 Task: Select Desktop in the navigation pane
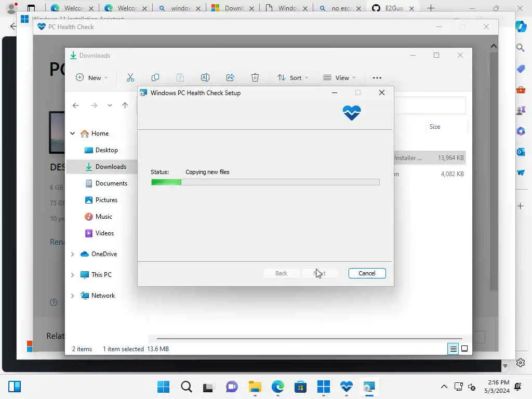106,150
